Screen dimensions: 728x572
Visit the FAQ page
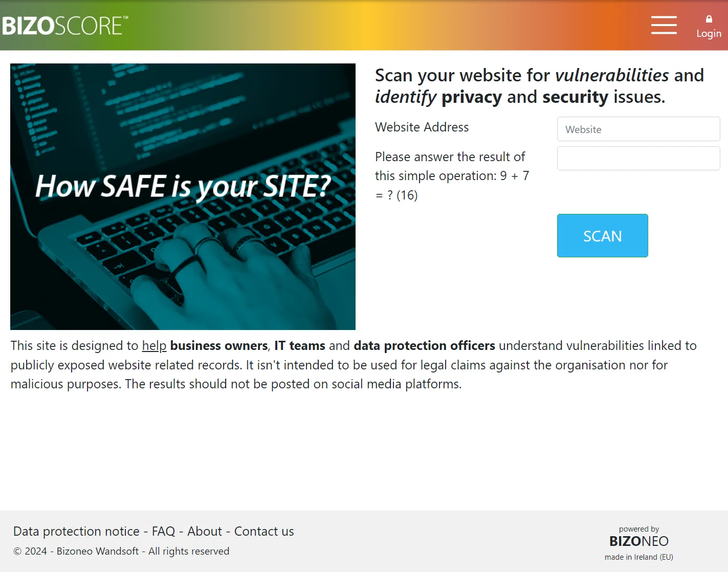pos(163,531)
